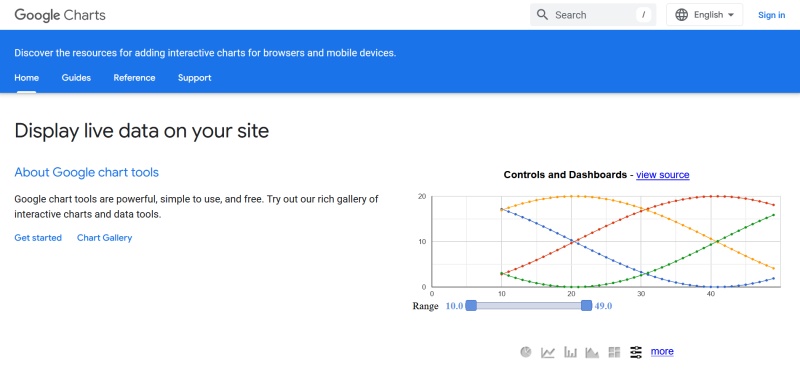Screen dimensions: 800x376
Task: Click the Controls and Dashboards chart title
Action: [x=565, y=174]
